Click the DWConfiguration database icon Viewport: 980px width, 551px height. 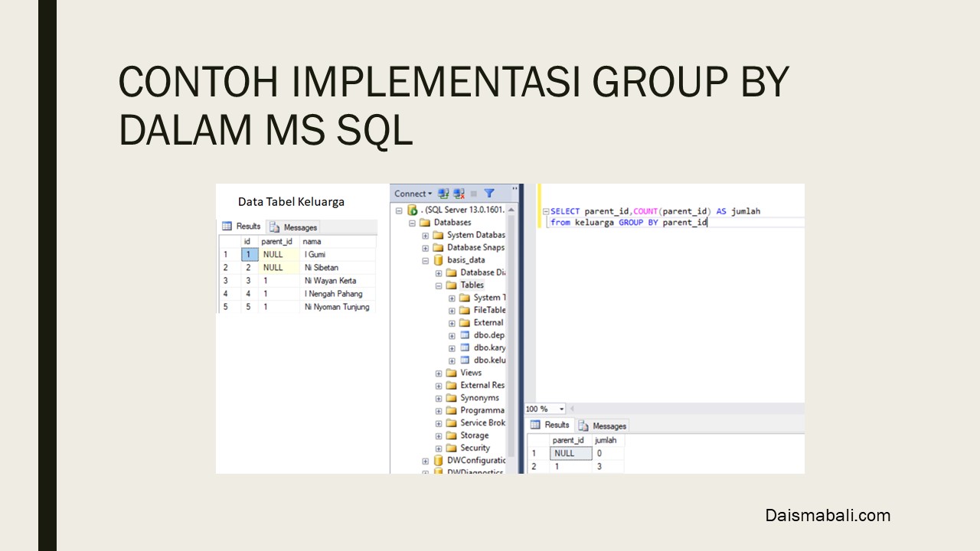pos(439,461)
